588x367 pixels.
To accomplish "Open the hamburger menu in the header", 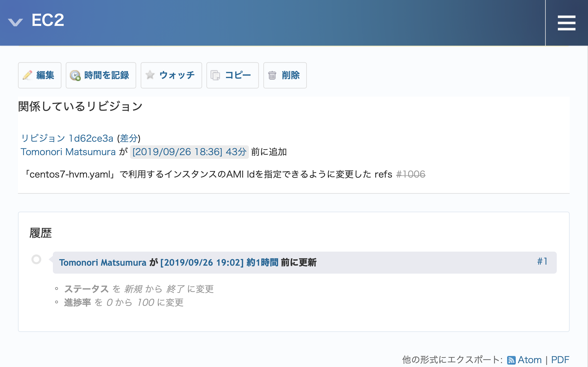I will (x=566, y=23).
